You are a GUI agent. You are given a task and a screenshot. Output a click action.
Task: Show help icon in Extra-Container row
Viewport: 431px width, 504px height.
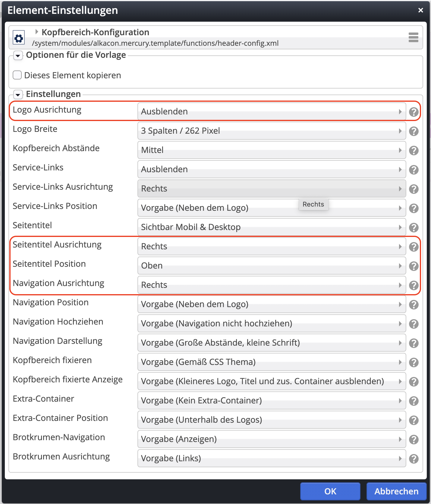[414, 401]
